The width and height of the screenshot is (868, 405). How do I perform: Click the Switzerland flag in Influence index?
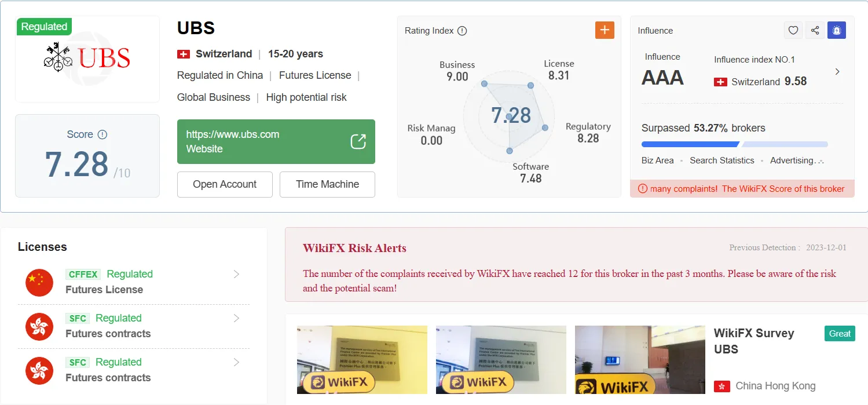(720, 82)
